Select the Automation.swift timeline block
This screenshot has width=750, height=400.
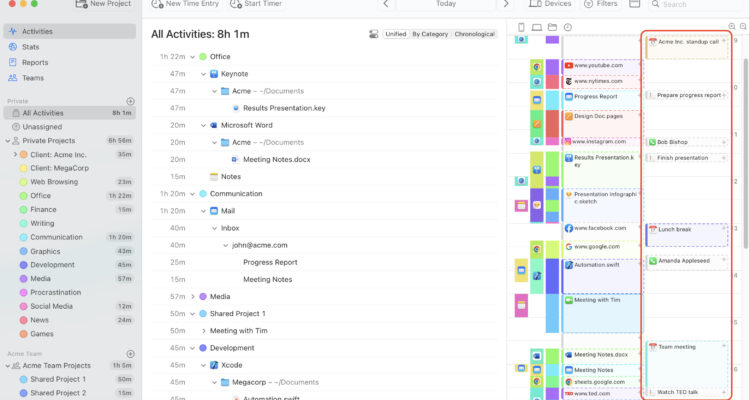point(602,277)
